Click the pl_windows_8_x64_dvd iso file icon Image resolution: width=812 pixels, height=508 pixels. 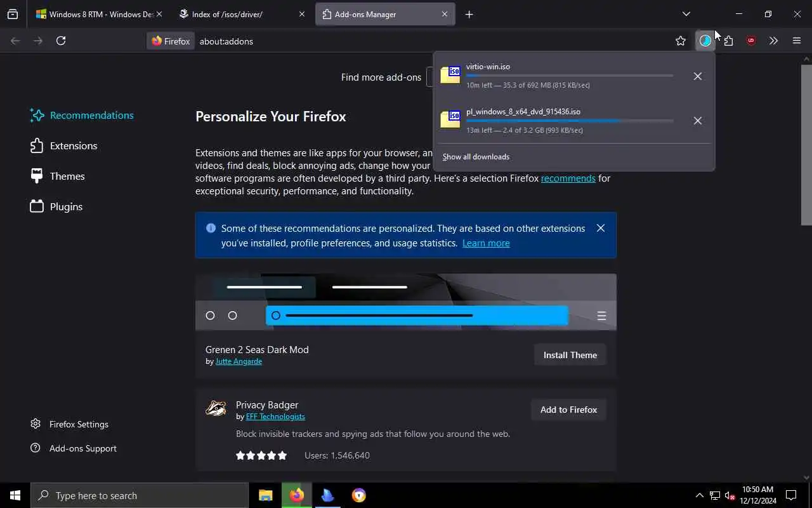(x=450, y=119)
